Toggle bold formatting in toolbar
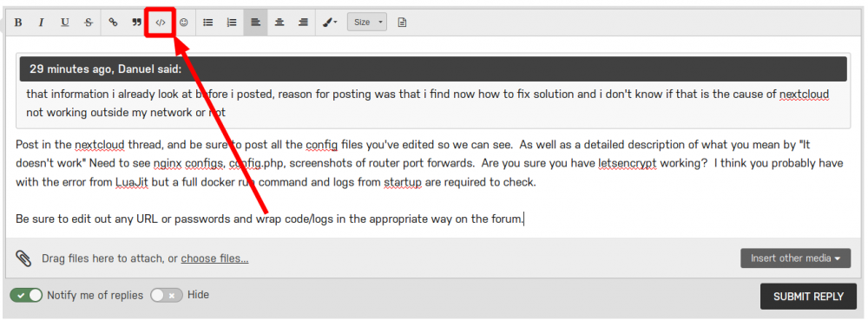 18,23
